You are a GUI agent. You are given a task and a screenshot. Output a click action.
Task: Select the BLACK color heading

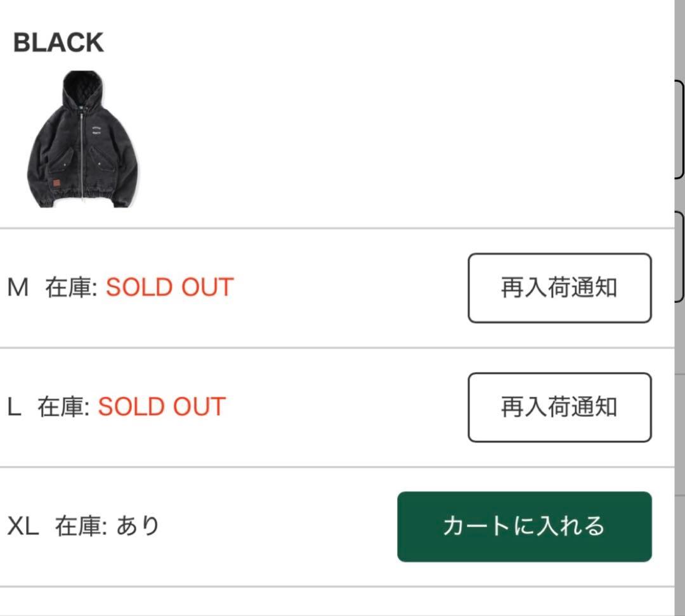(58, 43)
